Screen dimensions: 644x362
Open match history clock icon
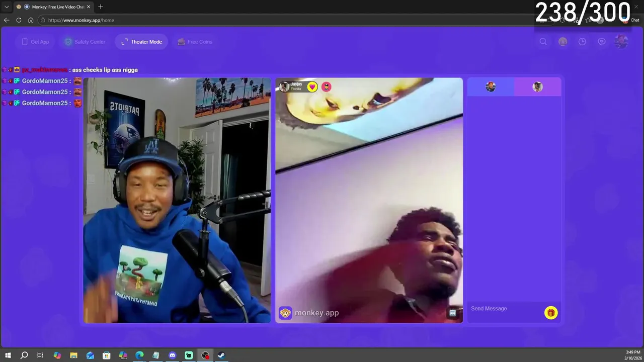(x=582, y=42)
